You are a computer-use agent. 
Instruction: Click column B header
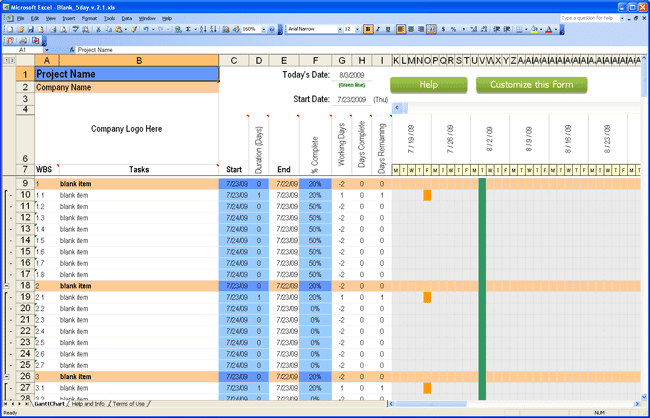[139, 61]
